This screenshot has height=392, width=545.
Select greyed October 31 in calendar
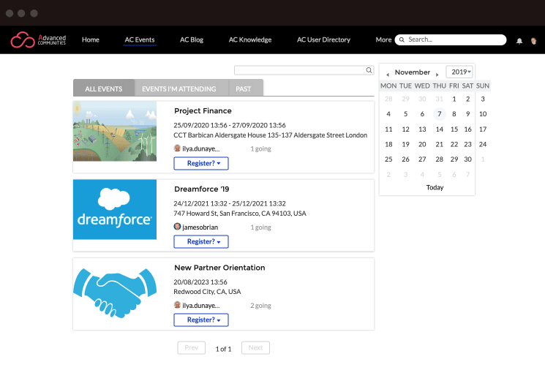point(440,99)
